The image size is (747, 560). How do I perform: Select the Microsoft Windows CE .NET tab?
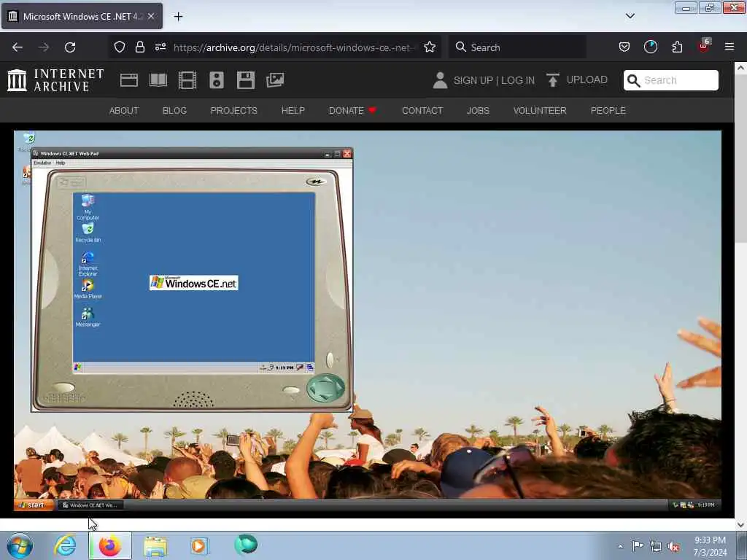click(82, 16)
